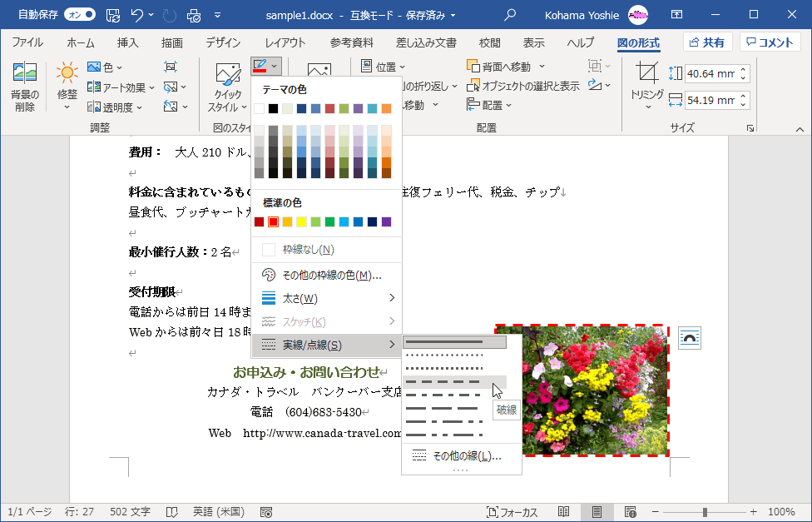Viewport: 812px width, 522px height.
Task: Switch to Print Layout view in status bar
Action: coord(597,512)
